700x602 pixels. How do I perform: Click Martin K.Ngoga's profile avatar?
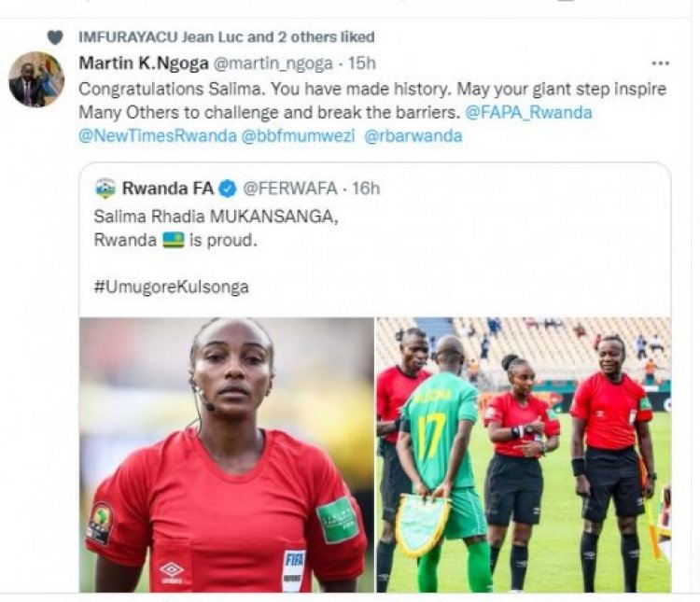36,79
